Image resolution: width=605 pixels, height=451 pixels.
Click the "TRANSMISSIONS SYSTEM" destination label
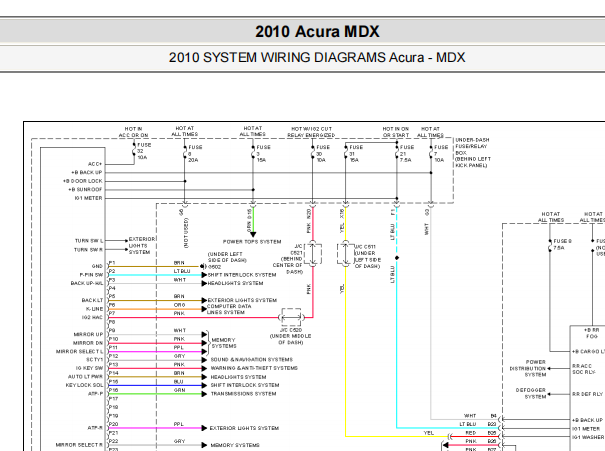click(243, 394)
